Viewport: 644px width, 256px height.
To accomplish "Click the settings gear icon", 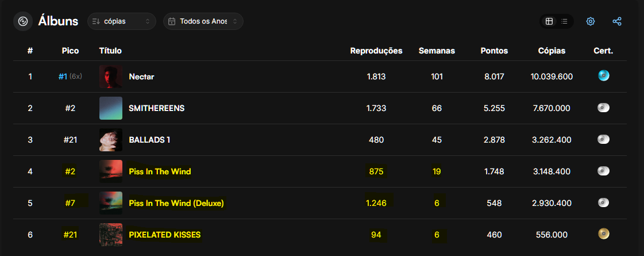I will pyautogui.click(x=590, y=21).
